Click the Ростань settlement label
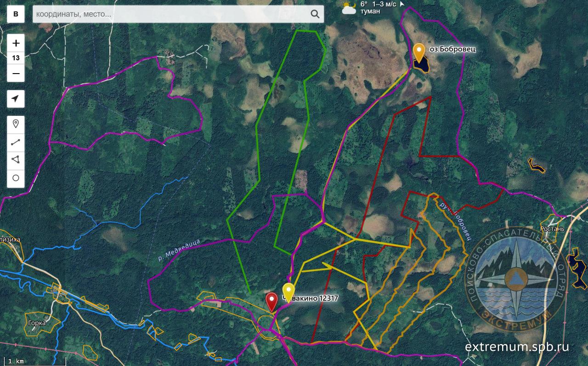Viewport: 588px width, 366px height. coord(552,229)
